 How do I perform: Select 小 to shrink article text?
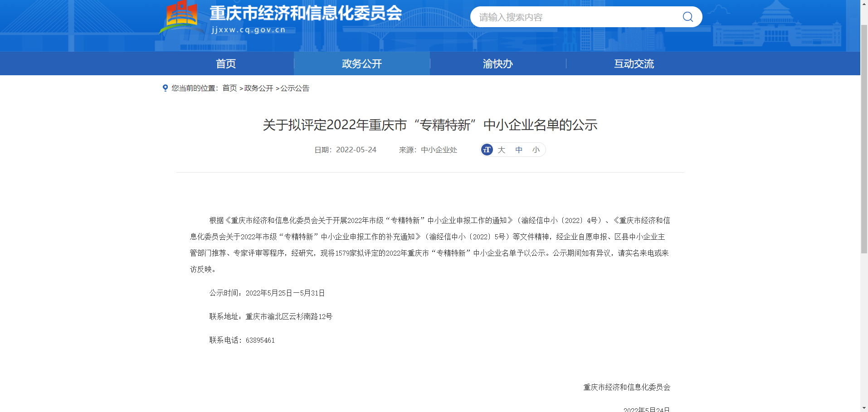coord(536,150)
